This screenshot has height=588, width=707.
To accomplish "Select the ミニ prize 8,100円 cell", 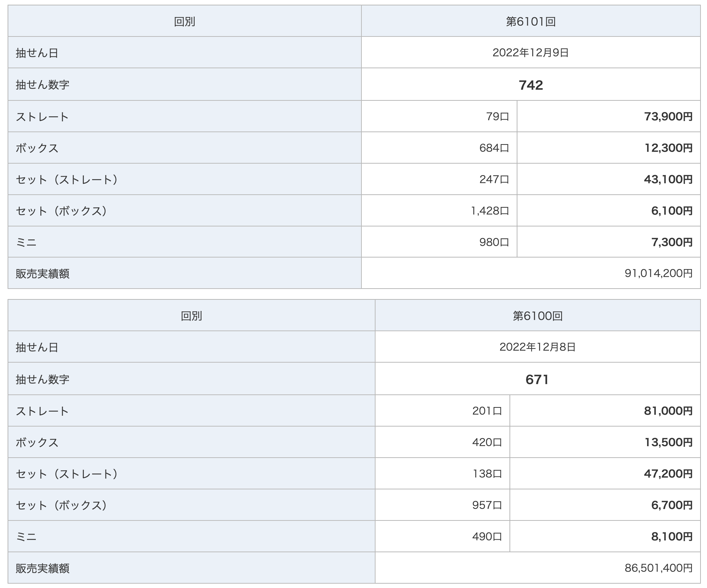I will coord(605,536).
